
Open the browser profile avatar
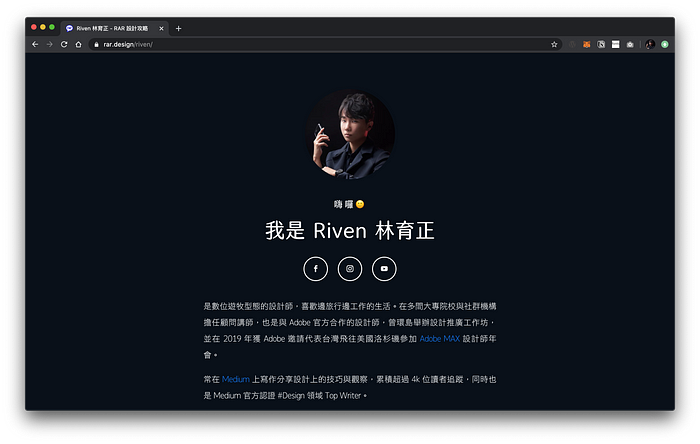coord(650,44)
